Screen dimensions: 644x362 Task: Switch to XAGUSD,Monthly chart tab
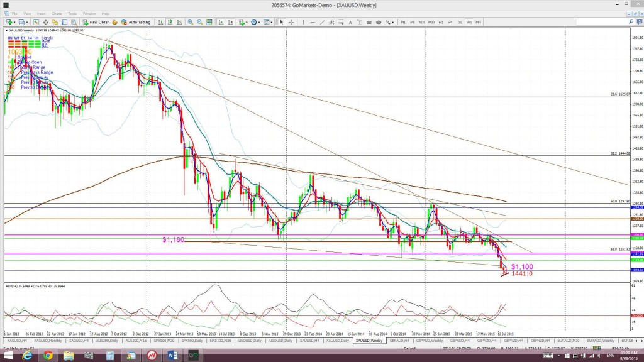coord(48,341)
